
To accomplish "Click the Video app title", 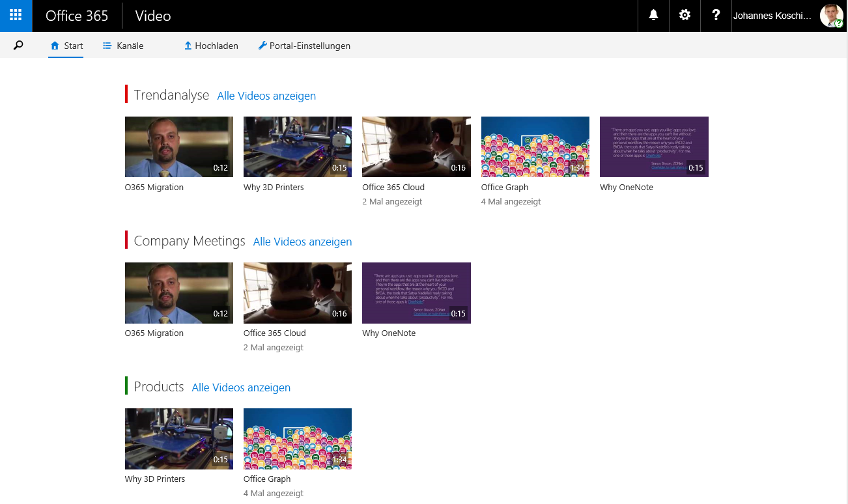I will pyautogui.click(x=153, y=16).
